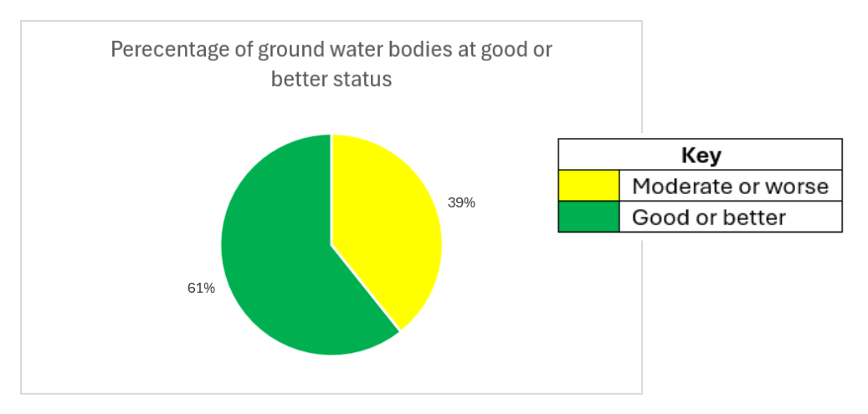Select the chart title text
The image size is (868, 414).
tap(331, 64)
